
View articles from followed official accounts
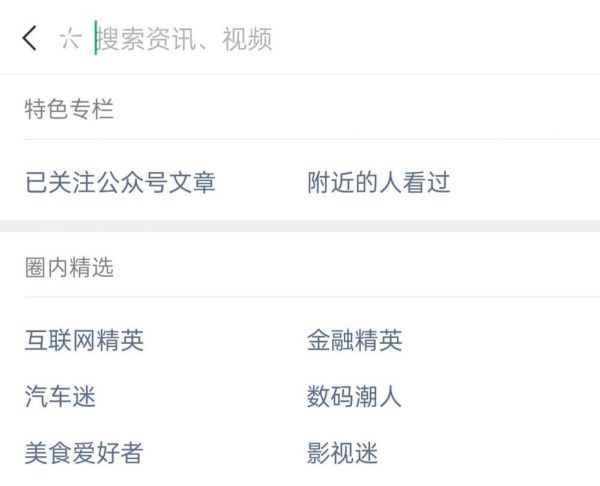pos(120,183)
